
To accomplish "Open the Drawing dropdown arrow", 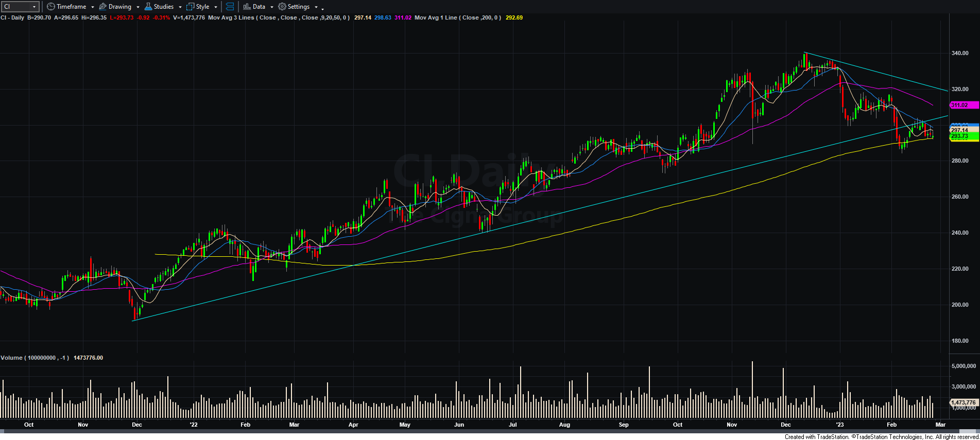I will coord(138,7).
